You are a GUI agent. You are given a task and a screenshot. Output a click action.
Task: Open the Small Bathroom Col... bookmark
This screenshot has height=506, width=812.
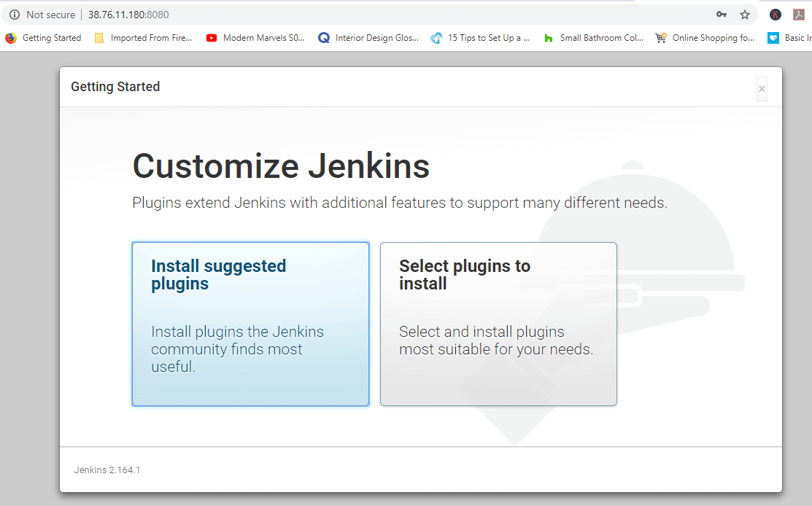(593, 38)
